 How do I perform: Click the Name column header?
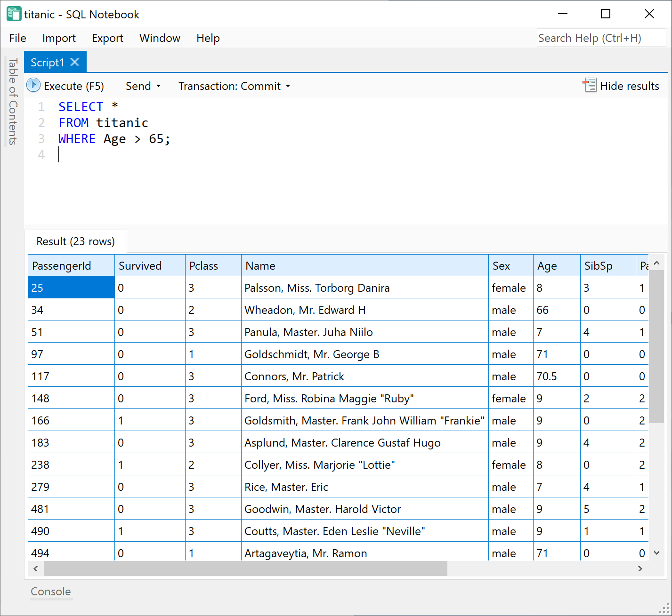(364, 266)
